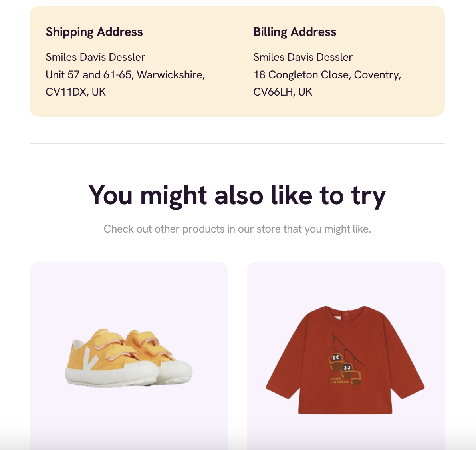
Task: Click empty lavender area above the sneakers
Action: [x=129, y=292]
